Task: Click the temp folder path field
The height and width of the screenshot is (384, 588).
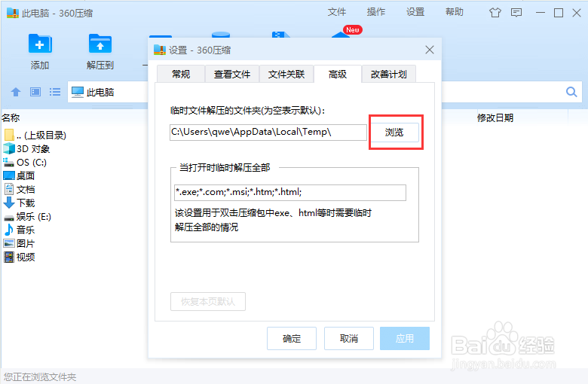Action: tap(268, 133)
